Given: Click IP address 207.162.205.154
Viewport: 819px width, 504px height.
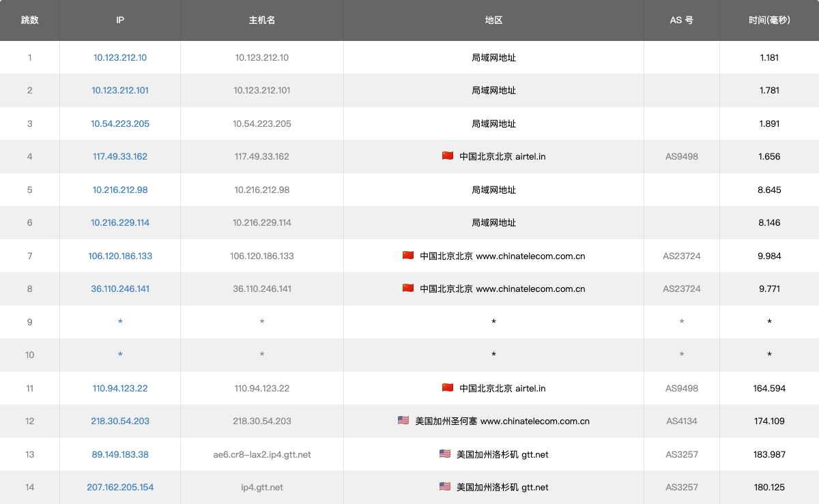Looking at the screenshot, I should coord(120,488).
